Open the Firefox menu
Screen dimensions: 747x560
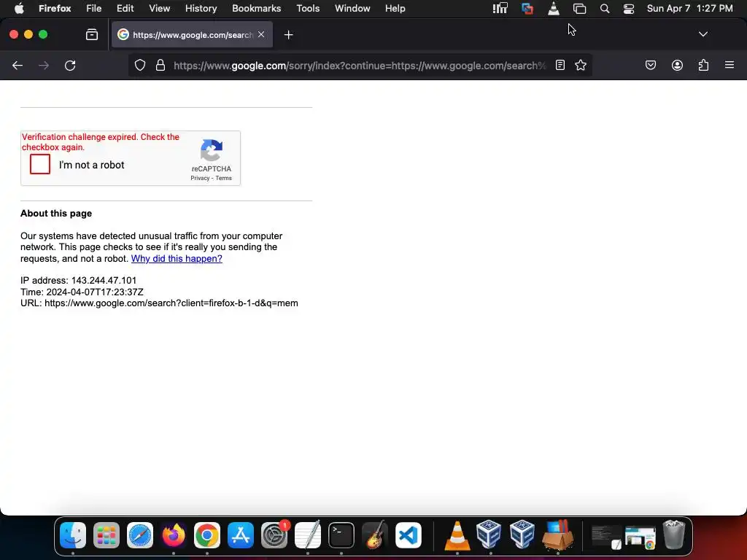[x=55, y=9]
